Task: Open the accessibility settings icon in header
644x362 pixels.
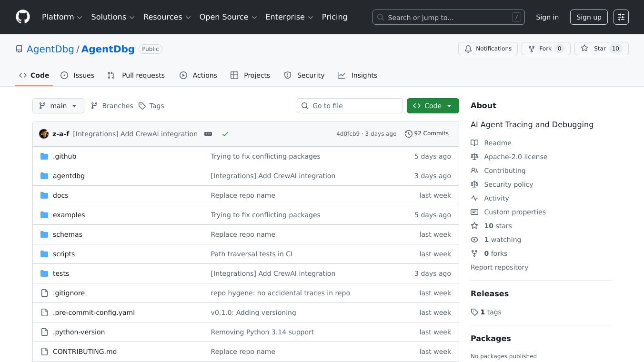Action: click(x=621, y=17)
